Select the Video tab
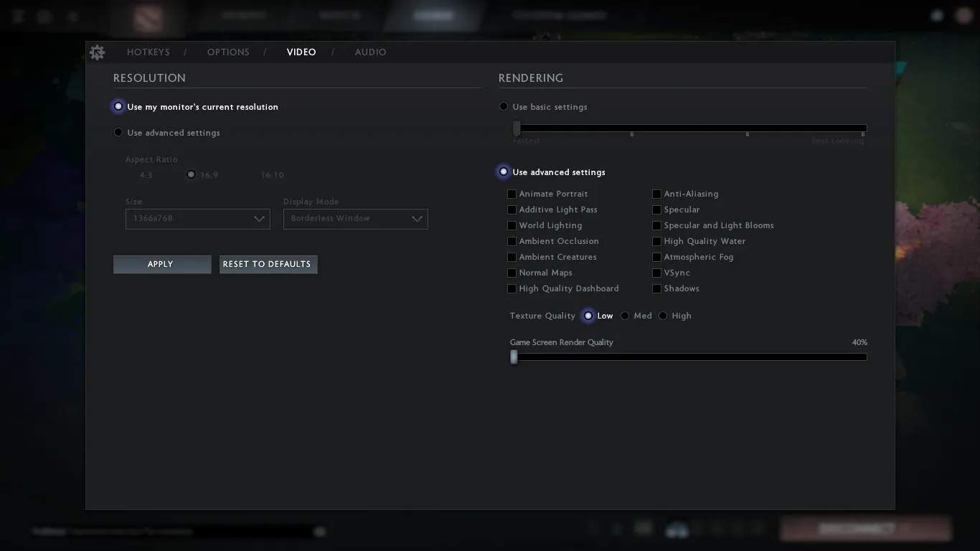The height and width of the screenshot is (551, 980). [301, 52]
